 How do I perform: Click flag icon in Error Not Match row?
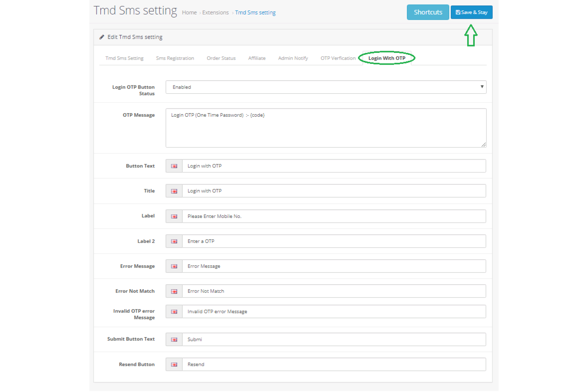pos(174,292)
